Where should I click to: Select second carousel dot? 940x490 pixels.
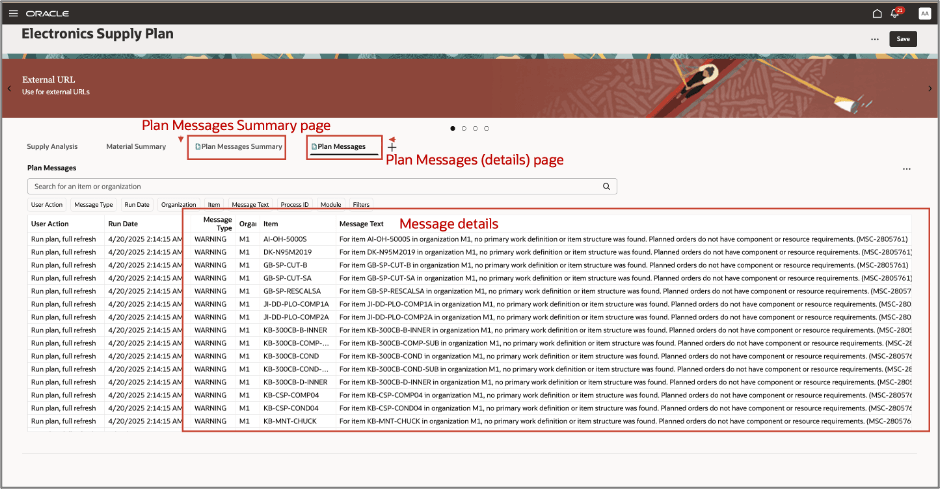point(464,128)
